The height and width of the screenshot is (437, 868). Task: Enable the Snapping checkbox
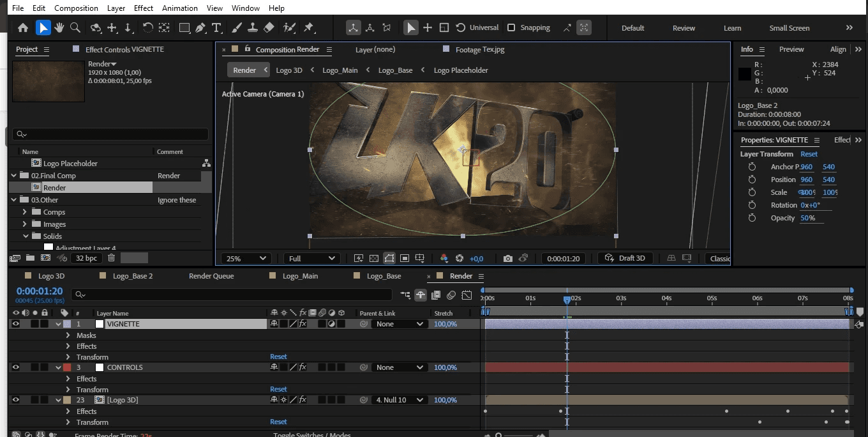[x=511, y=27]
